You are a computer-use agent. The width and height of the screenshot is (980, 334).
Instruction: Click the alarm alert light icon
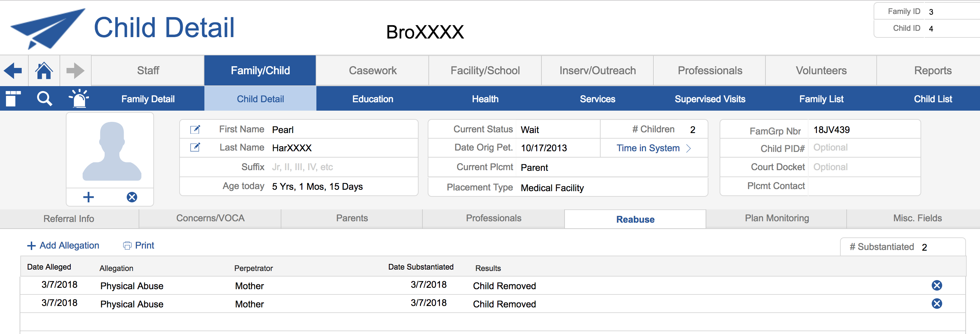coord(79,99)
